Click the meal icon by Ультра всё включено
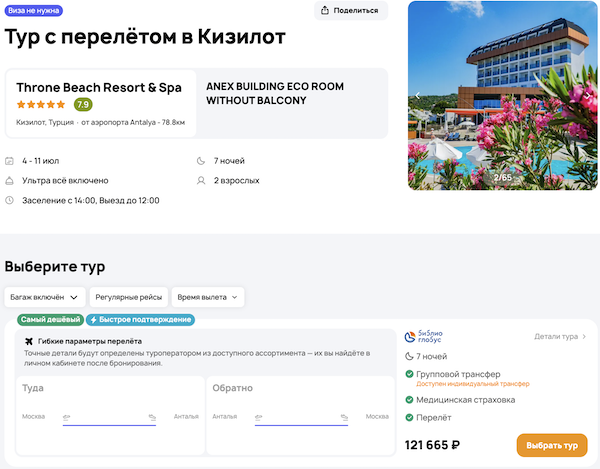 point(10,181)
